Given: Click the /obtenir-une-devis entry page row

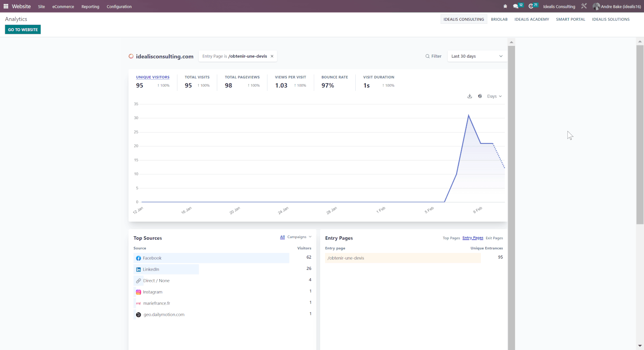Looking at the screenshot, I should click(x=414, y=258).
